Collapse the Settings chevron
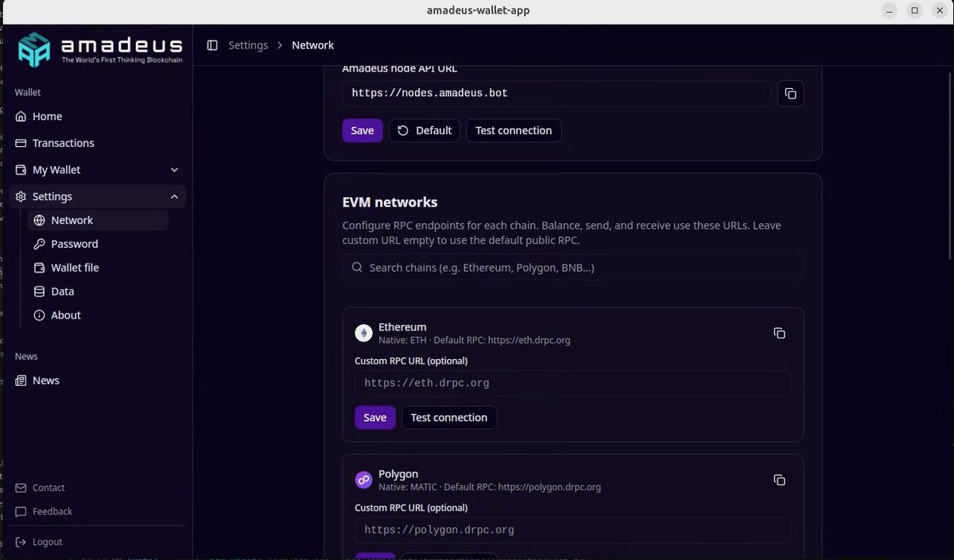This screenshot has width=954, height=560. [175, 197]
